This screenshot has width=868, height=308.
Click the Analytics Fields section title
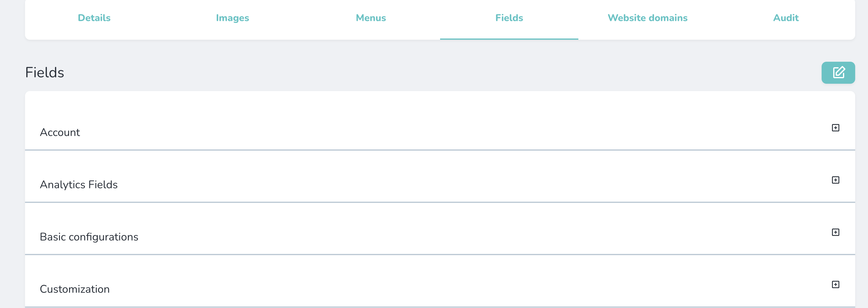(79, 185)
